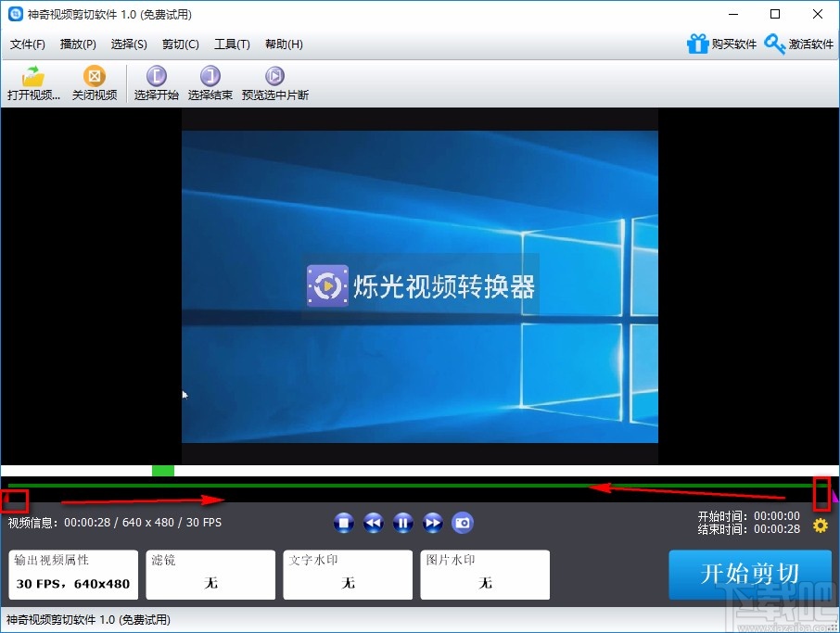Take a snapshot with the camera icon
Screen dimensions: 840x633
(463, 523)
